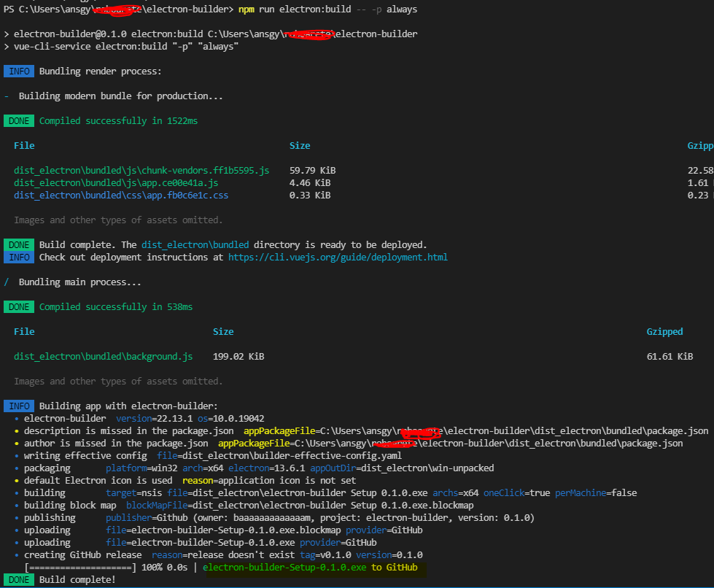Click the 'vue-cli-service electron:build' command line
Screen dimensions: 714x588
pos(126,47)
